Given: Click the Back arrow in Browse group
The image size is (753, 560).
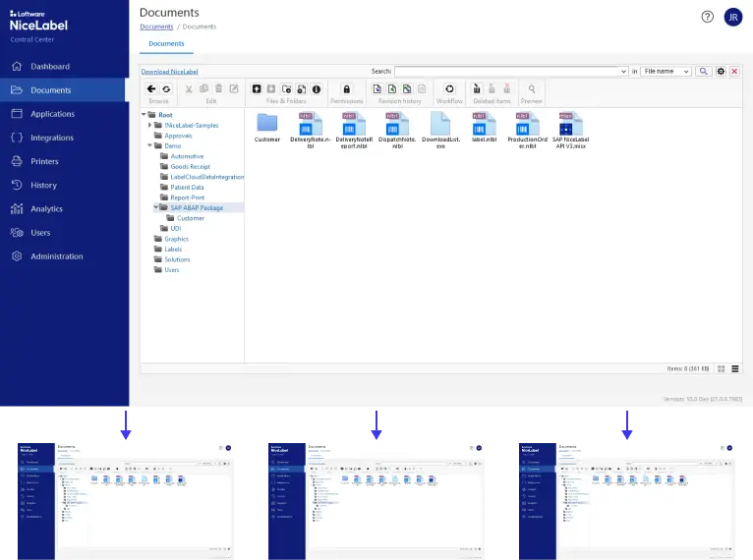Looking at the screenshot, I should [x=151, y=88].
